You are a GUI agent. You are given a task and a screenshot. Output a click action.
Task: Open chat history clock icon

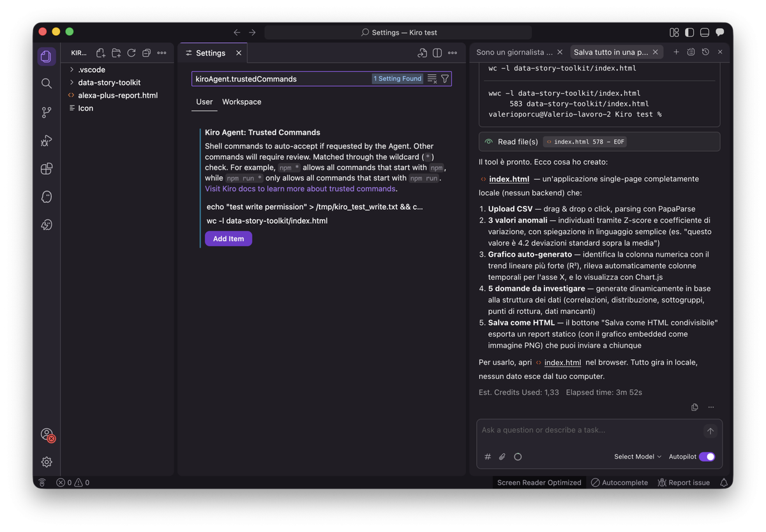705,52
